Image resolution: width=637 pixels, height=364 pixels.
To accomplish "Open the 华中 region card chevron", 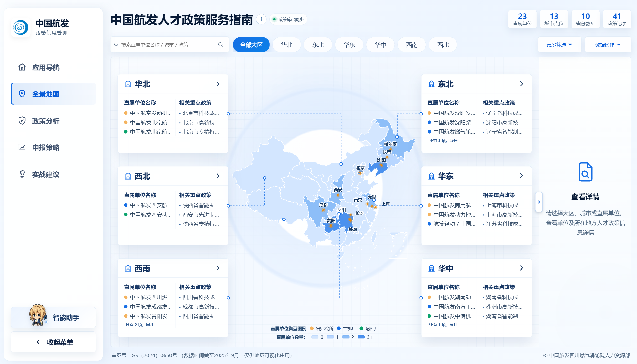I will (521, 268).
